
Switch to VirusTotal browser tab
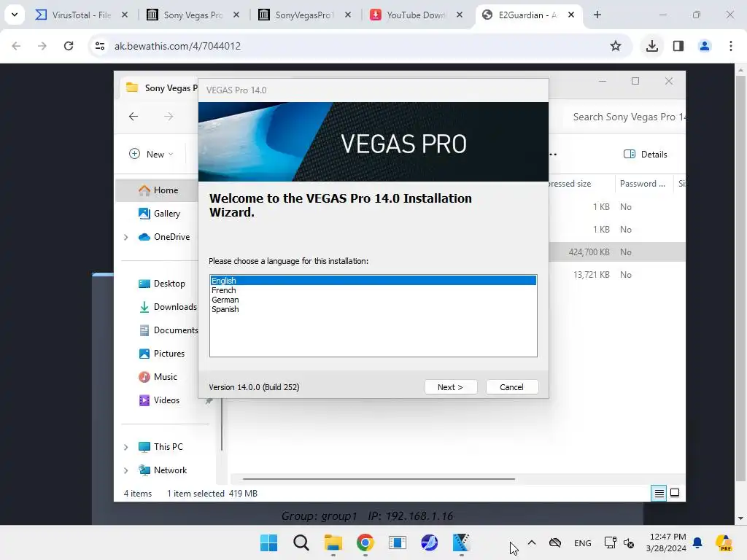[x=81, y=15]
